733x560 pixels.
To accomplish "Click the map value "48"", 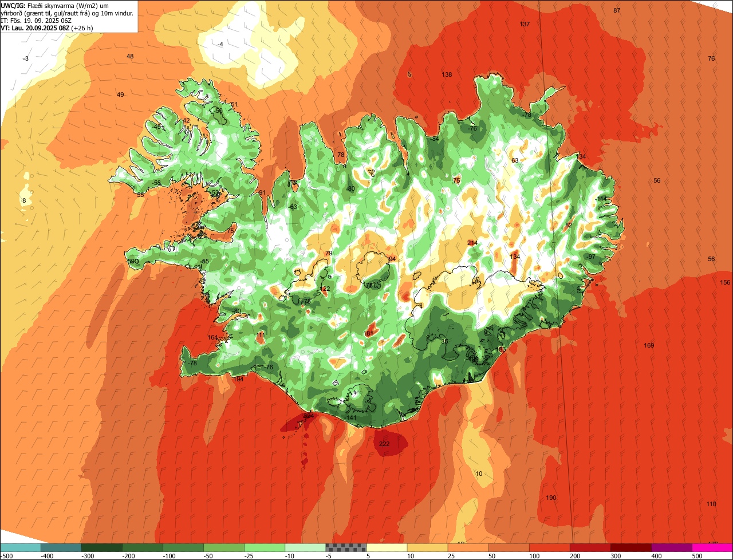I will (130, 56).
